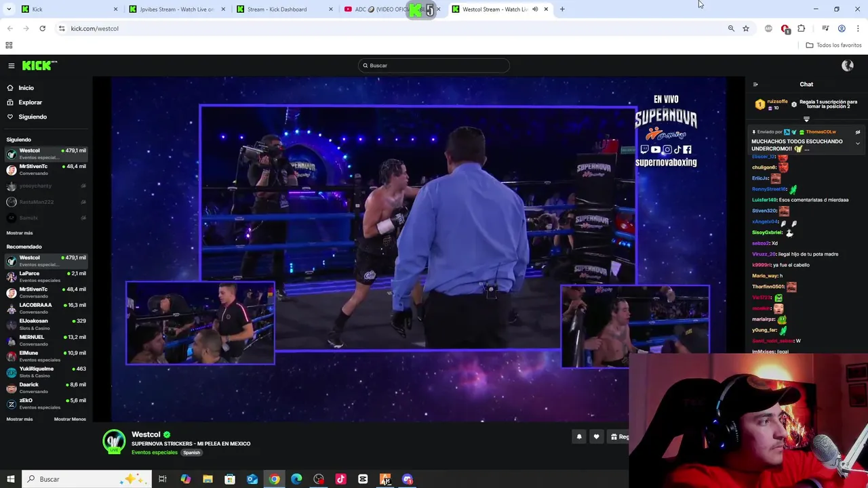
Task: Open Task View on the taskbar
Action: pos(163,479)
